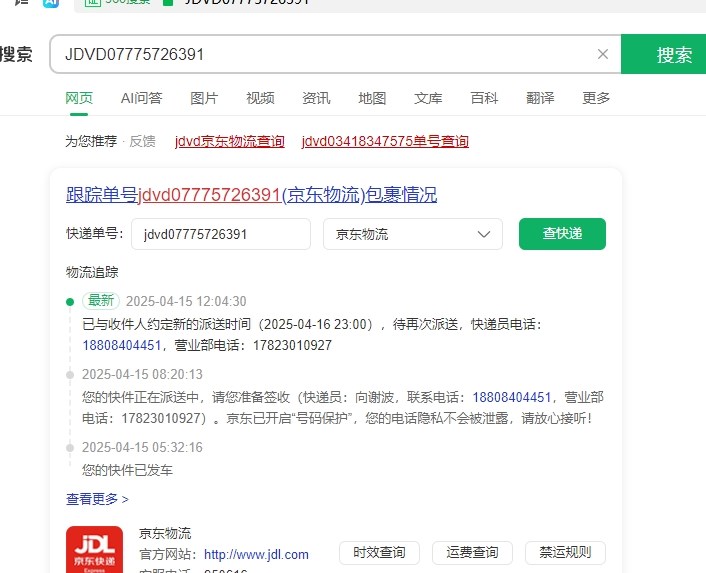
Task: Open the 京东物流 courier dropdown
Action: coord(412,234)
